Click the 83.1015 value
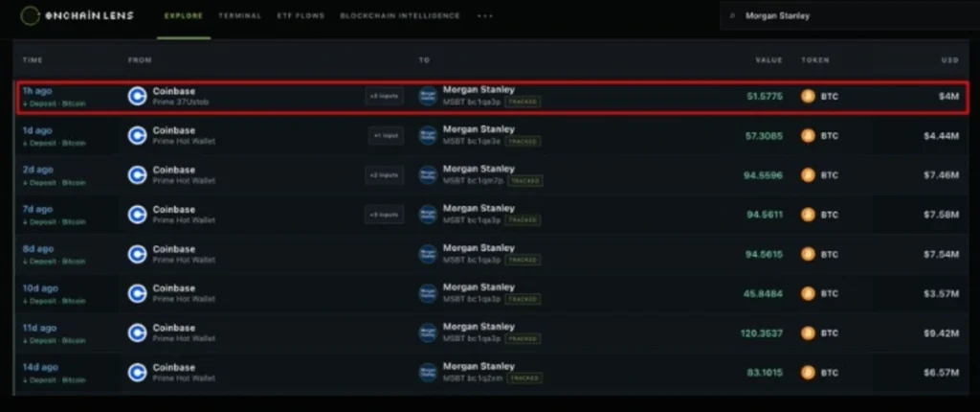 coord(765,373)
